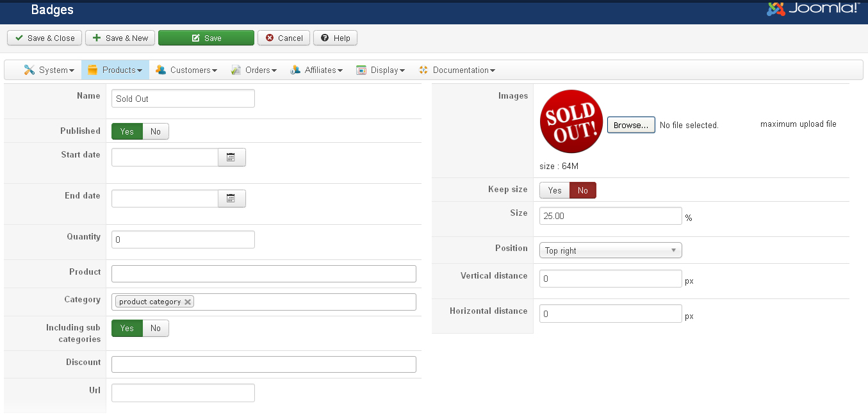Click the Help button's question icon

click(325, 38)
